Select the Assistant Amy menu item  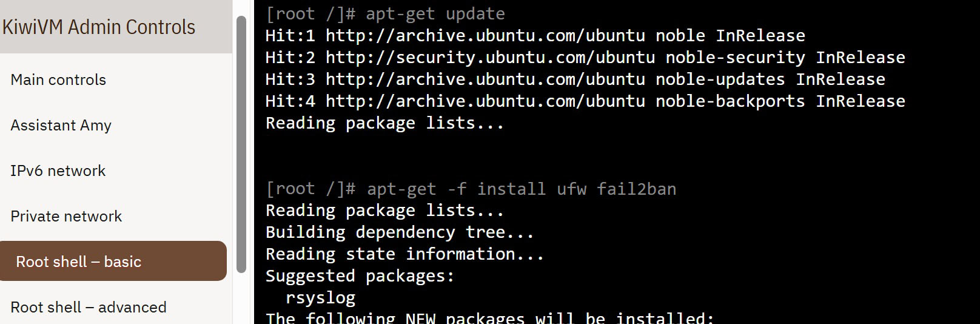pyautogui.click(x=61, y=125)
